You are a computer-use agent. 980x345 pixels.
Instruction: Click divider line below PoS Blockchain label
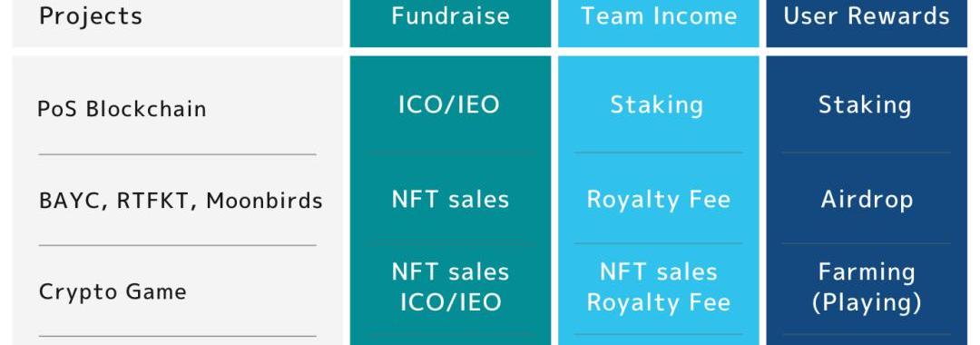click(178, 154)
